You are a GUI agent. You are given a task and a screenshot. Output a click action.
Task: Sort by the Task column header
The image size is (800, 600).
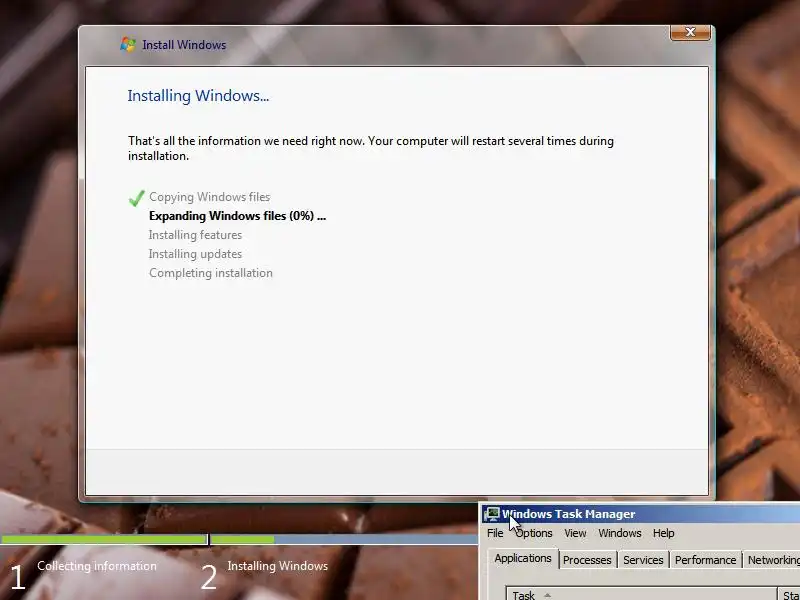(x=642, y=593)
